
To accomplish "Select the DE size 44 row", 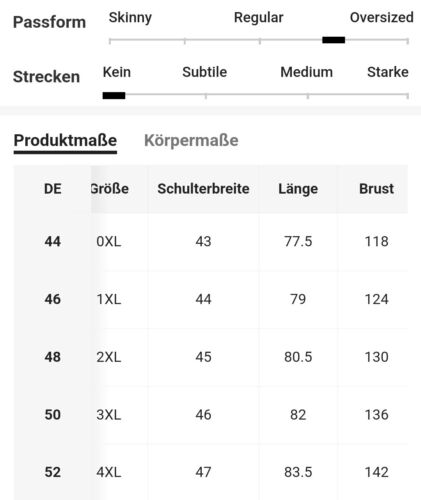I will tap(211, 241).
